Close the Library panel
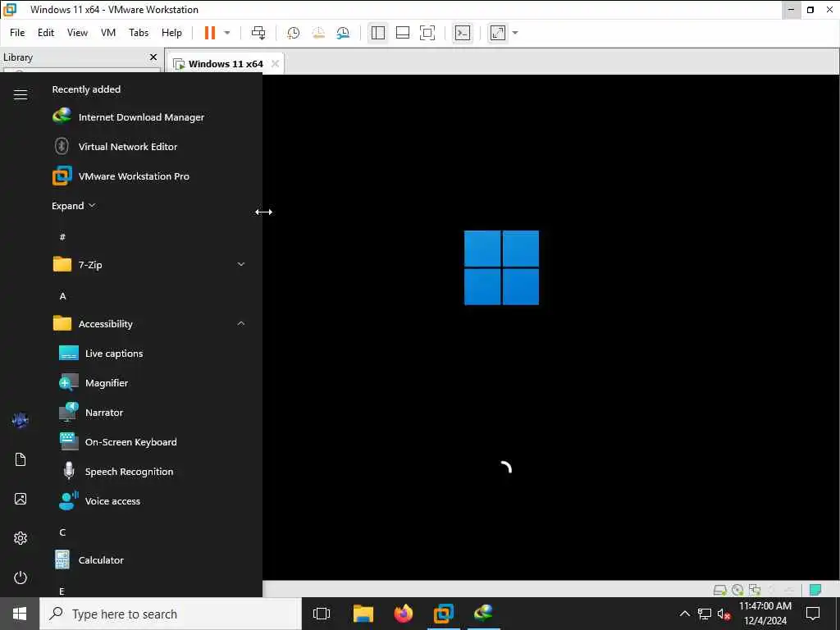This screenshot has width=840, height=630. click(x=153, y=57)
